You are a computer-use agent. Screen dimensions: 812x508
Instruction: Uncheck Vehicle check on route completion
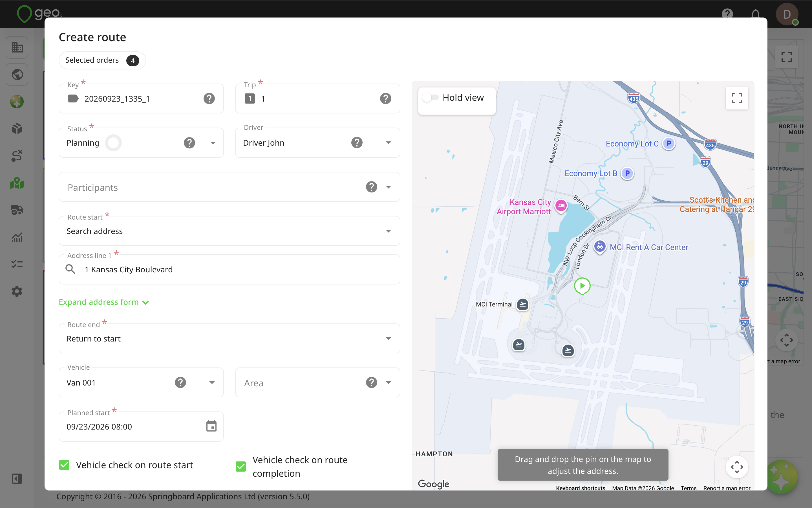tap(240, 466)
